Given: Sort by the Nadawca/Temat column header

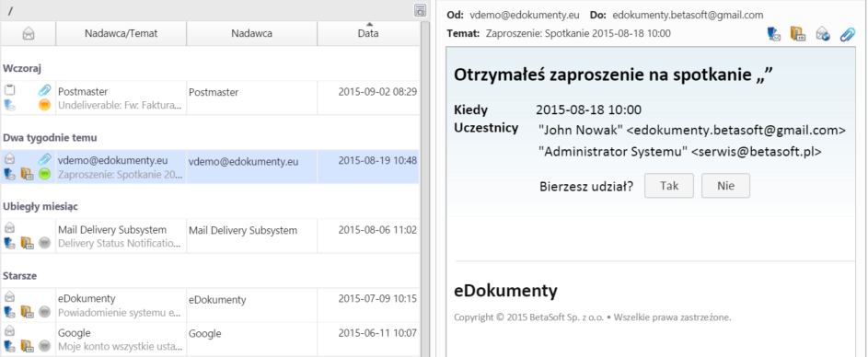Looking at the screenshot, I should [x=122, y=33].
